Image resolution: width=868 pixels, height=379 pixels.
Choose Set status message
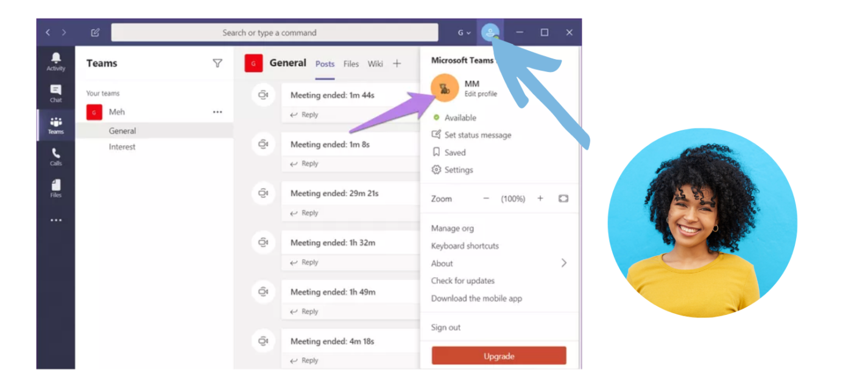click(x=471, y=135)
